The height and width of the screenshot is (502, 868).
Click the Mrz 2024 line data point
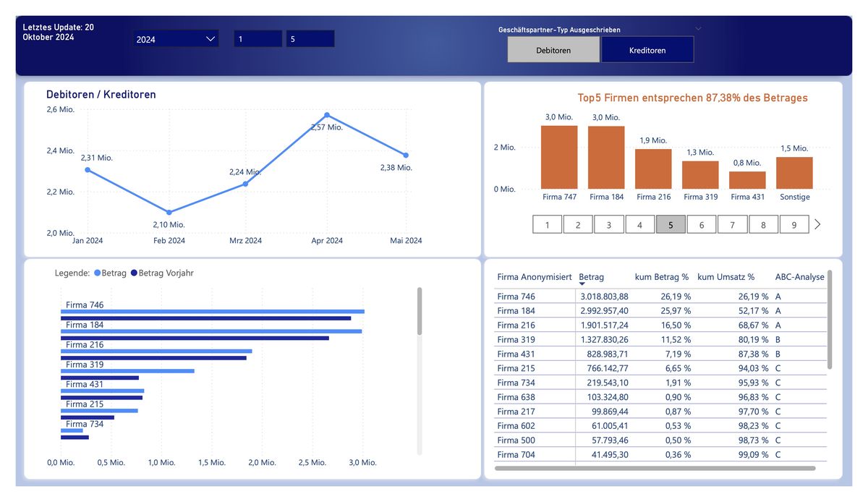point(245,184)
